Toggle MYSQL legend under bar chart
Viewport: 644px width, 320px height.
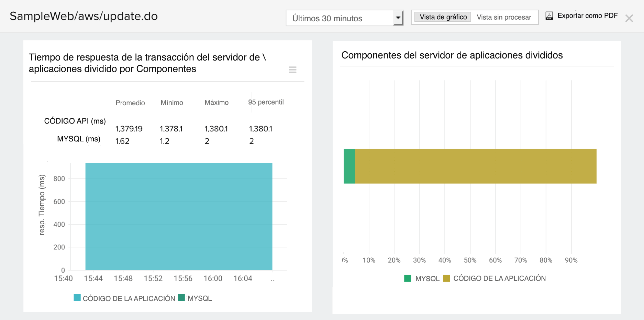[427, 279]
